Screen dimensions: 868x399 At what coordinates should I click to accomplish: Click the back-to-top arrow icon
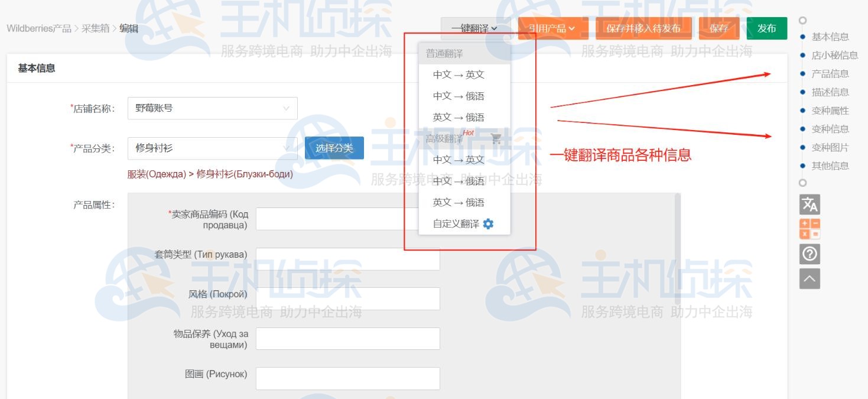tap(810, 277)
